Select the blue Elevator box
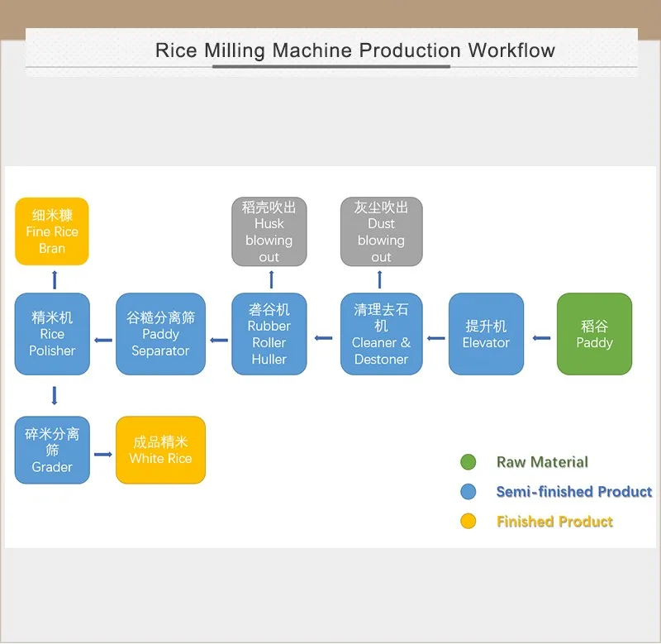 coord(486,334)
